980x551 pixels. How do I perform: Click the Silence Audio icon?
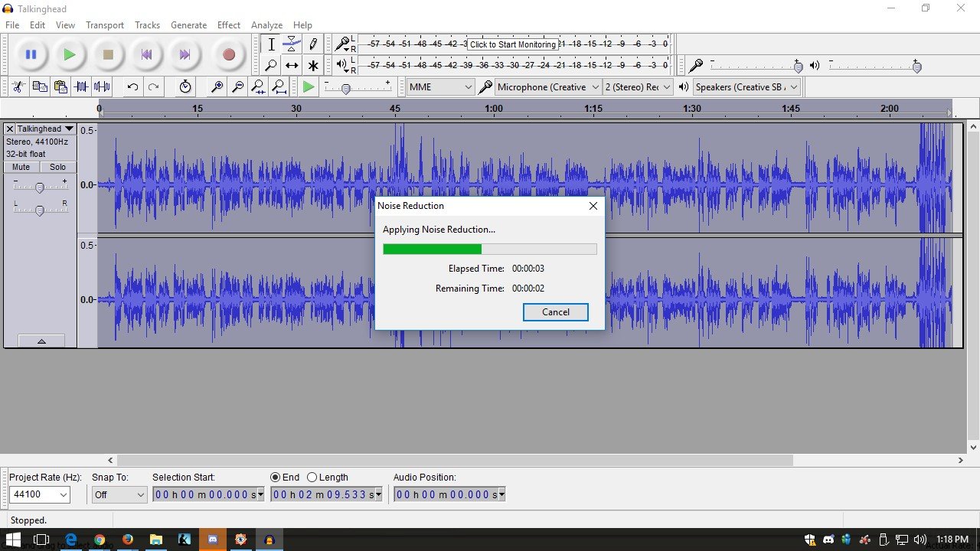[x=102, y=86]
